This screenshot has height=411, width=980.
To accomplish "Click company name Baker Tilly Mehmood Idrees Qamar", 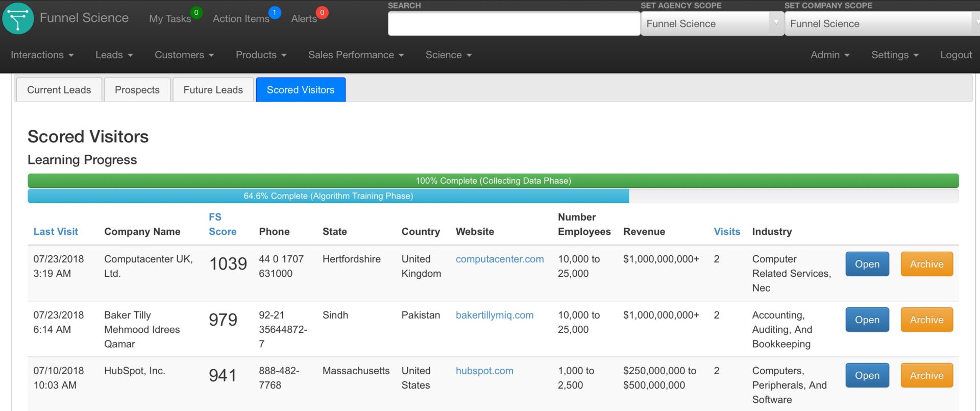I will (142, 330).
